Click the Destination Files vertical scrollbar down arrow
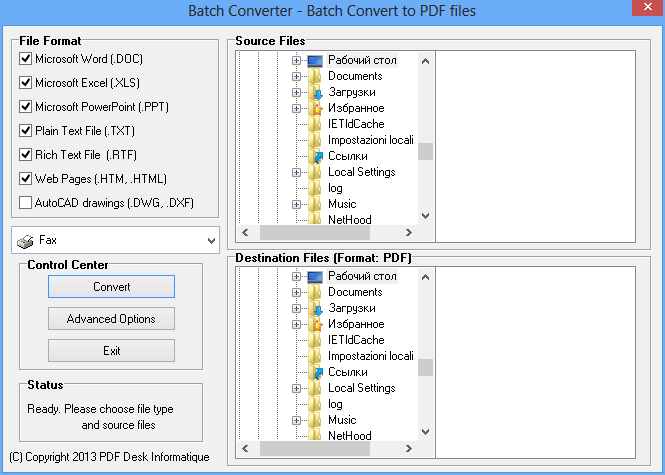The height and width of the screenshot is (475, 665). pos(426,431)
